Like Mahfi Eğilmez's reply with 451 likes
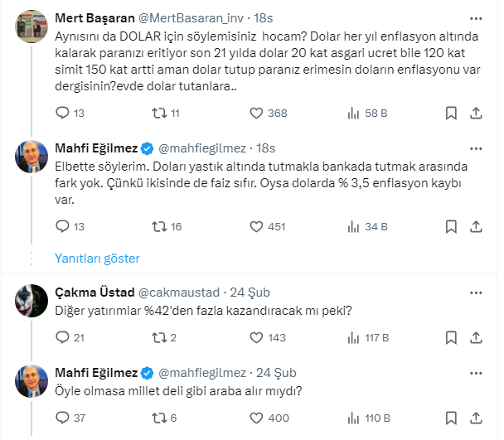504x440 pixels. click(257, 225)
